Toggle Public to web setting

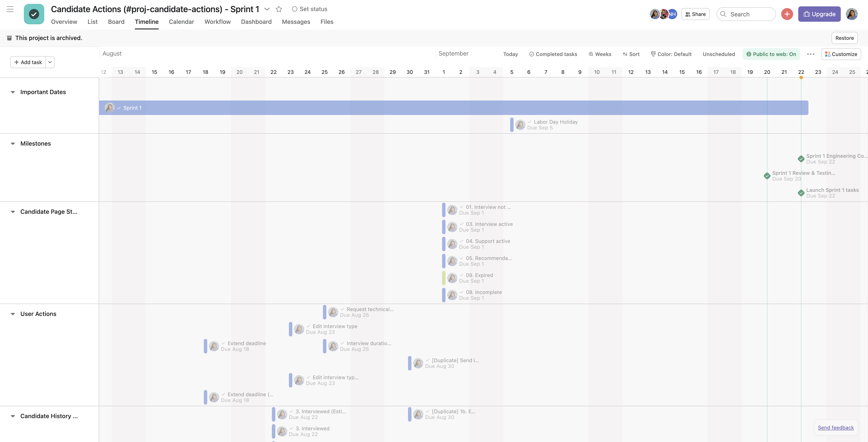pos(771,54)
